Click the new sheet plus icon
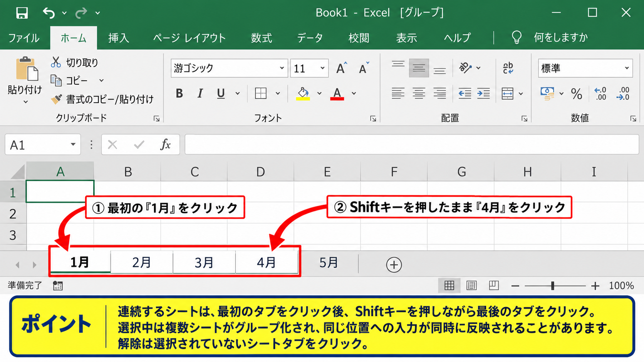The image size is (644, 362). click(394, 265)
